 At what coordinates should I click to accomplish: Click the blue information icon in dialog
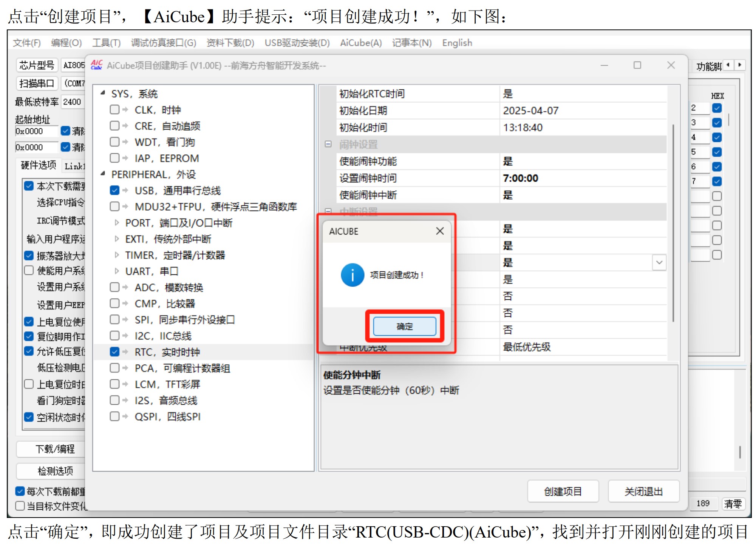(352, 275)
